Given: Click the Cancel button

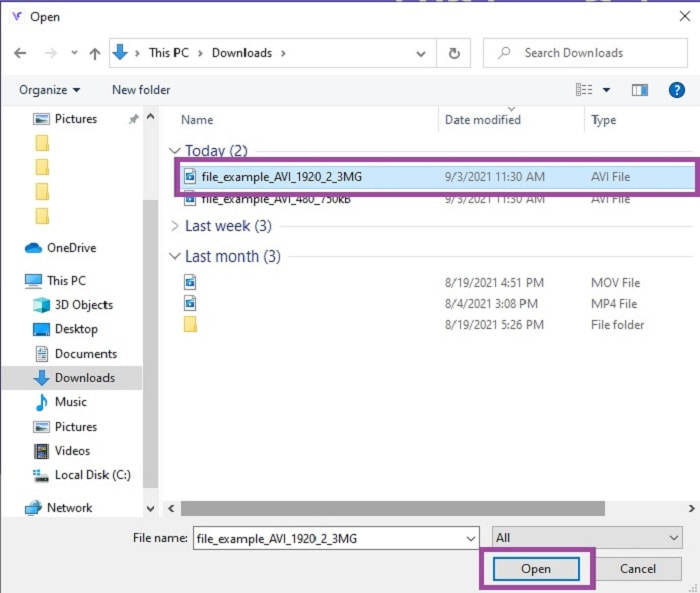Looking at the screenshot, I should [638, 569].
